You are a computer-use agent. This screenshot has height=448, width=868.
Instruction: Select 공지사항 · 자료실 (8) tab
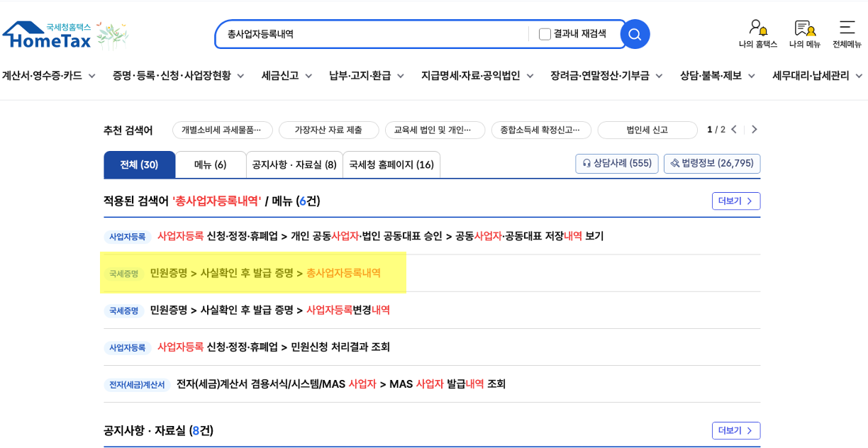(294, 164)
